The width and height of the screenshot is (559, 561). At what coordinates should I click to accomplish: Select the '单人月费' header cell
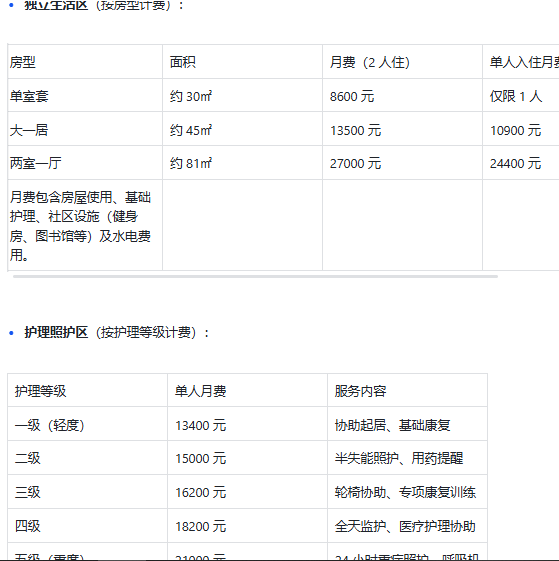[x=247, y=390]
